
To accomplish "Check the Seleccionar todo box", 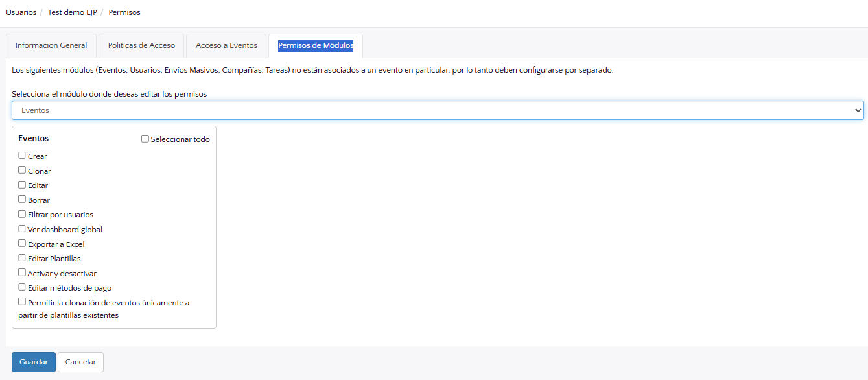I will (x=145, y=139).
